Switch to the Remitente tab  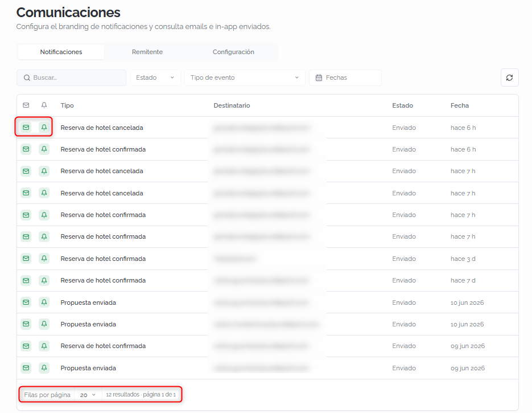tap(147, 52)
